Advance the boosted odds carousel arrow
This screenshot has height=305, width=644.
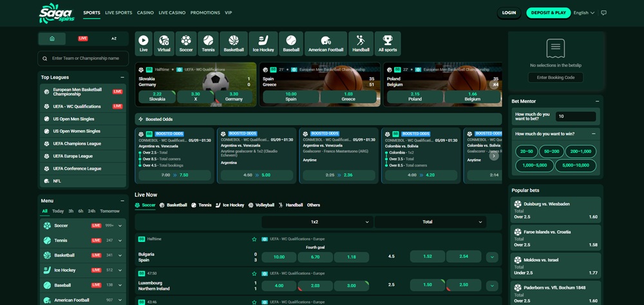pyautogui.click(x=494, y=156)
